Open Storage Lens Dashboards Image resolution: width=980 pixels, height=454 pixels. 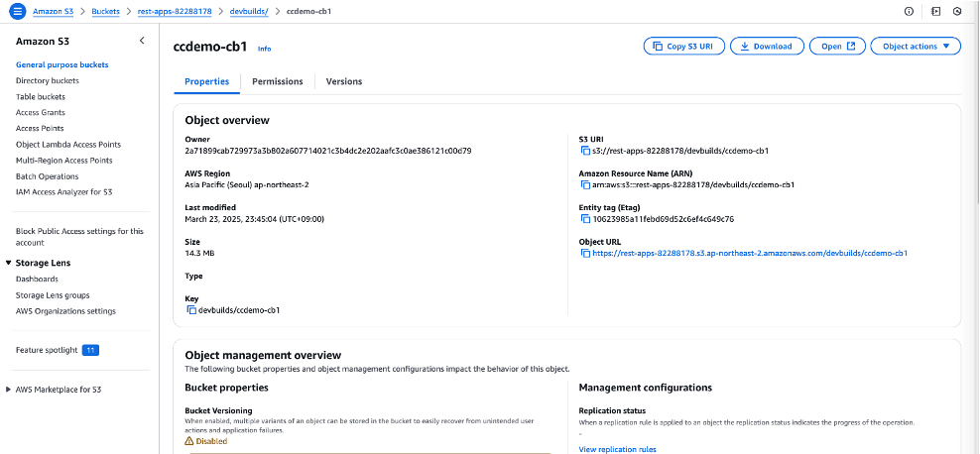click(37, 280)
